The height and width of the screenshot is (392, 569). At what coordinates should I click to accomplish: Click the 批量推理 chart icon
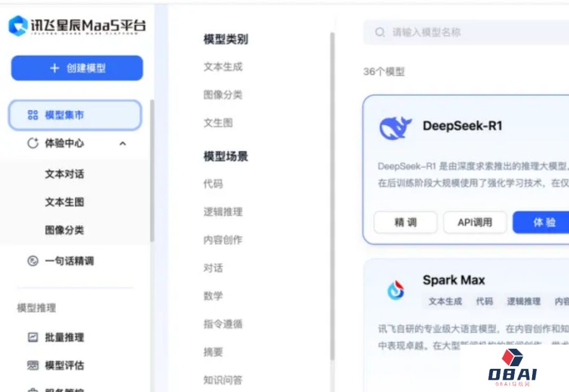click(33, 337)
